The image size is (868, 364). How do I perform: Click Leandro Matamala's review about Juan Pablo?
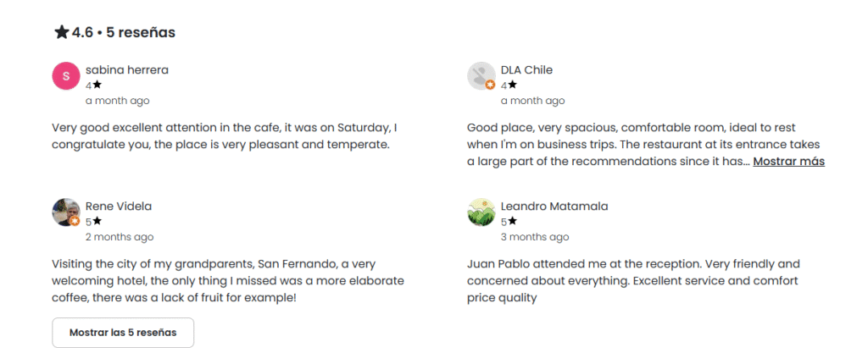pos(633,280)
